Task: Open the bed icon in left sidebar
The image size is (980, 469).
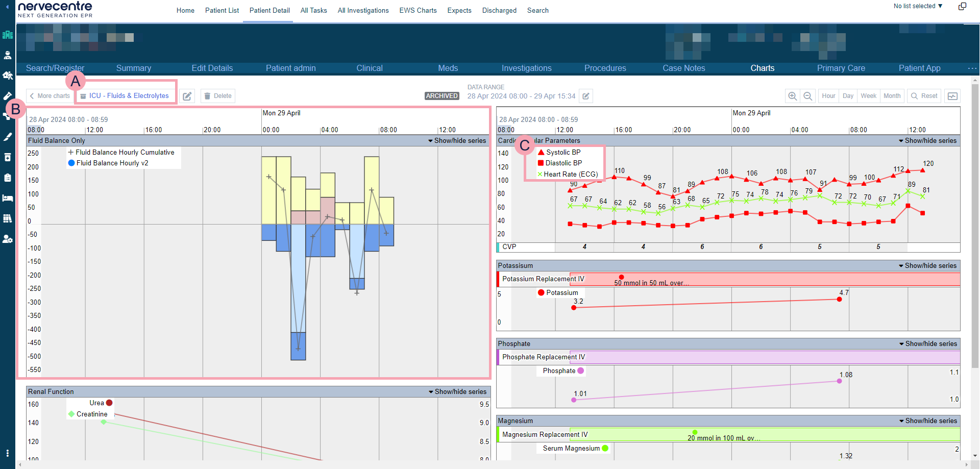Action: pos(8,198)
